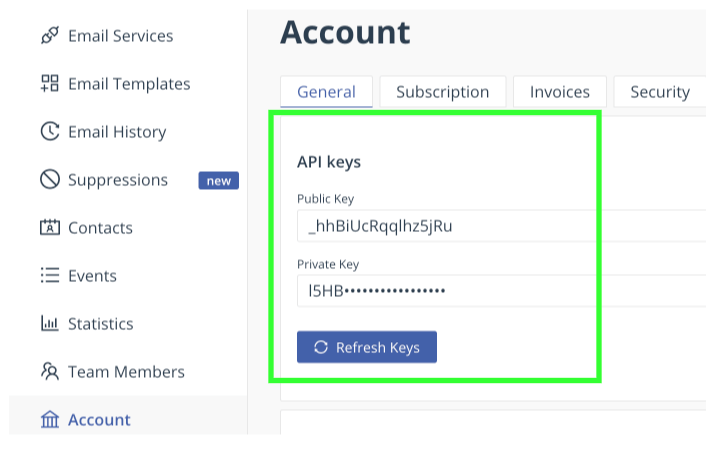
Task: Click the Account bank building icon
Action: [50, 419]
